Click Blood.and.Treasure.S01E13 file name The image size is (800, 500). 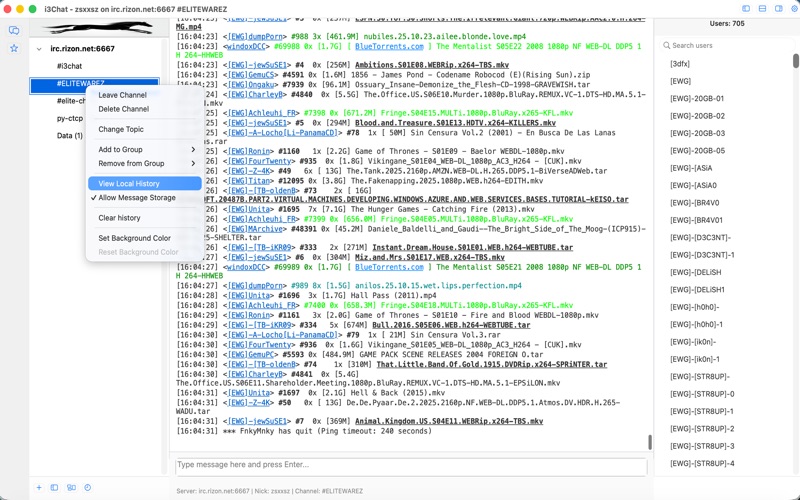pos(455,123)
